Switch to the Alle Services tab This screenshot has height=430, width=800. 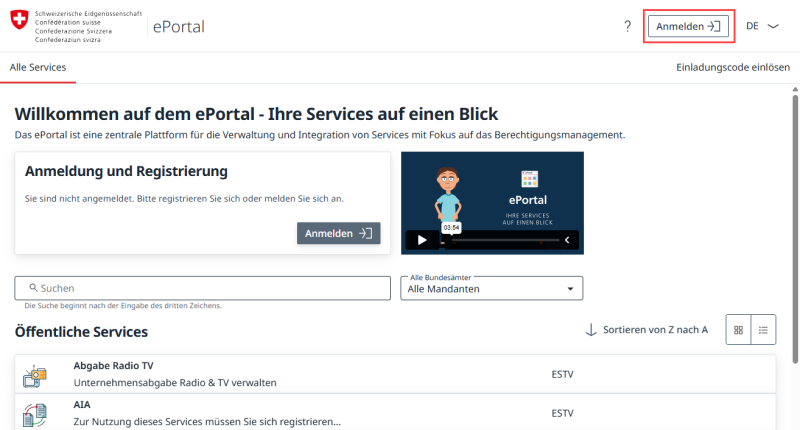[38, 68]
